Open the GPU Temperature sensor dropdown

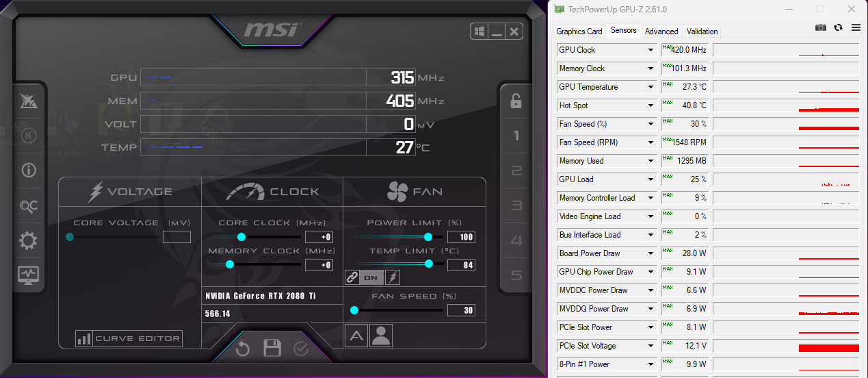(650, 87)
